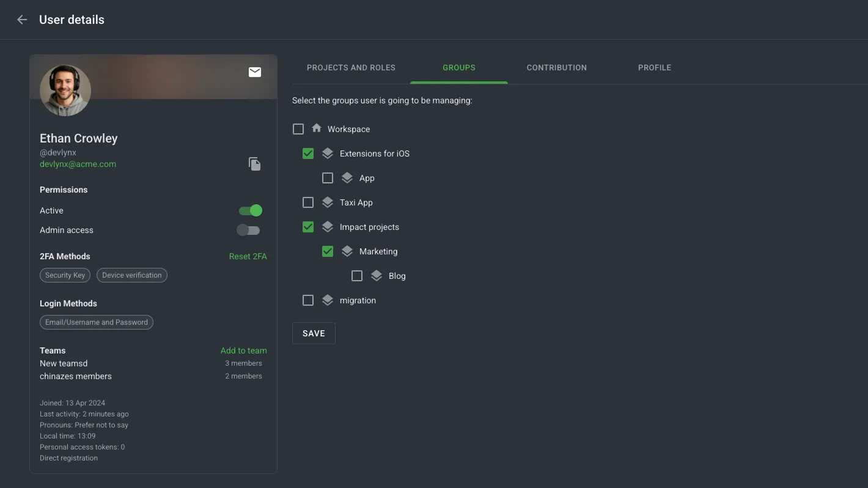Viewport: 868px width, 488px height.
Task: Click the envelope mail icon
Action: pos(255,72)
